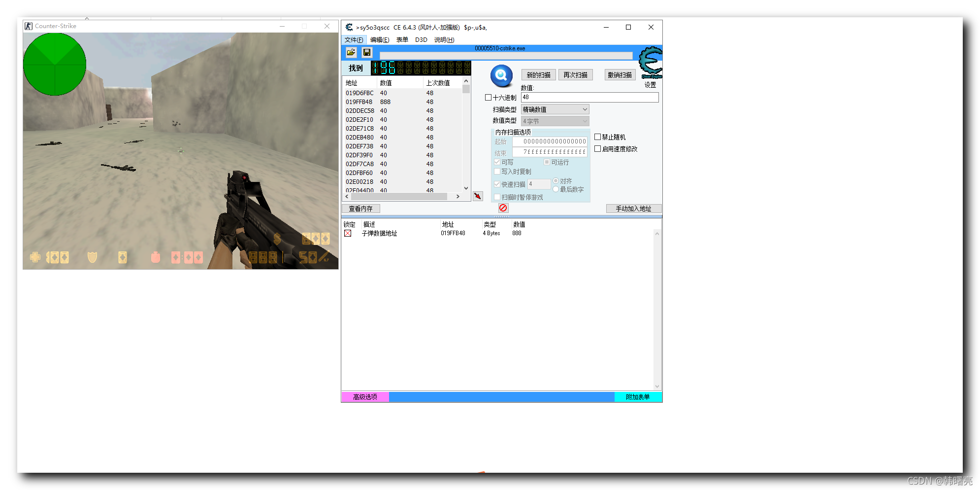Click the results list vertical scrollbar up arrow
Screen dimensions: 980x490
[466, 81]
